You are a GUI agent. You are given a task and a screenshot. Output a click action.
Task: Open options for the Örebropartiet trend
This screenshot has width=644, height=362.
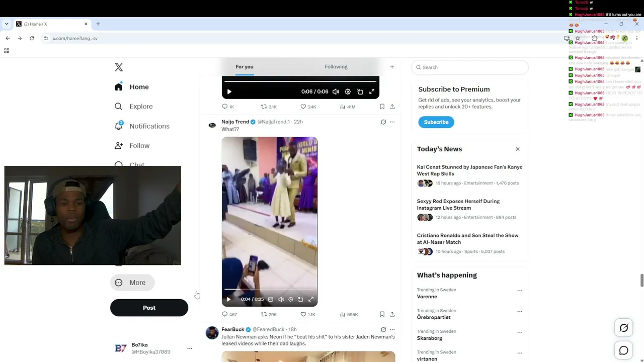(x=520, y=311)
